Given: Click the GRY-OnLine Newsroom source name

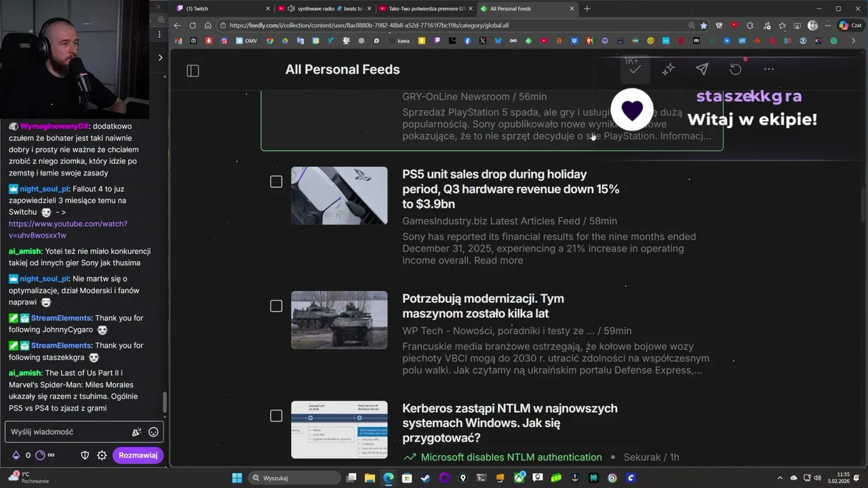Looking at the screenshot, I should 457,97.
